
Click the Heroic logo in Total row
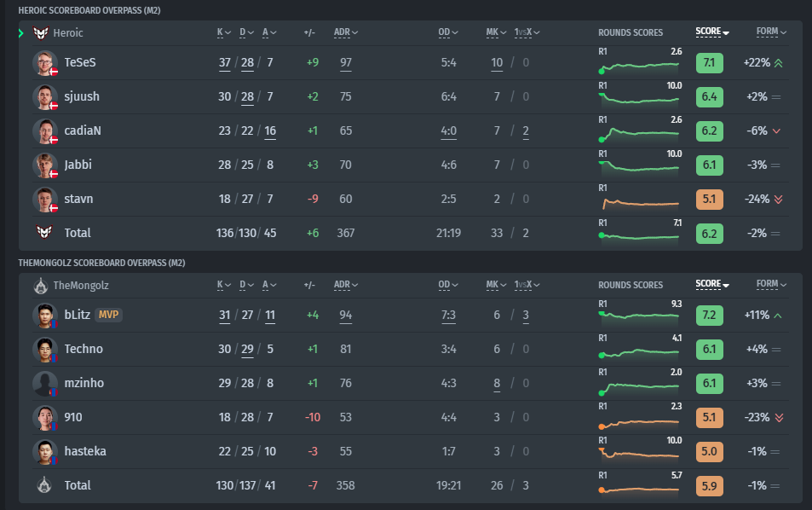coord(44,232)
